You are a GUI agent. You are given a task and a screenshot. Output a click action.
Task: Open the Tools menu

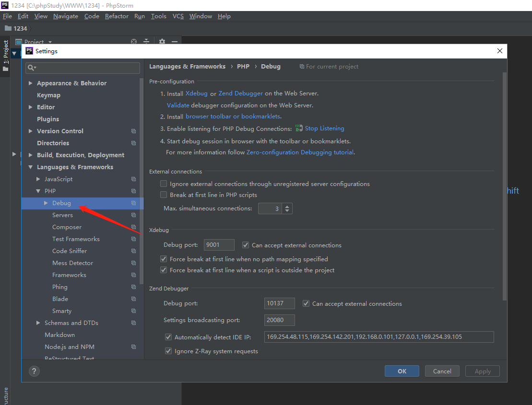pos(158,16)
